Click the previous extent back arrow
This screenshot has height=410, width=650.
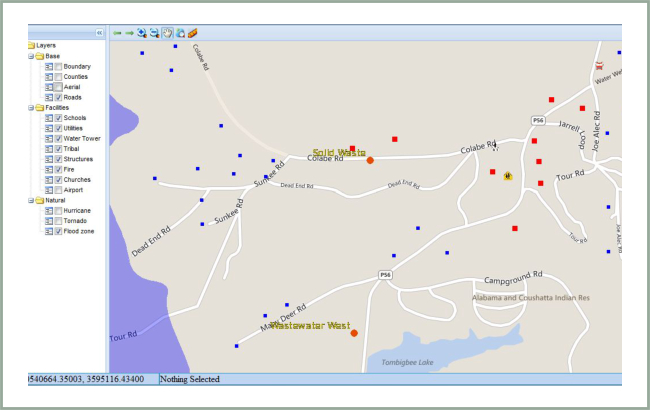(x=117, y=33)
